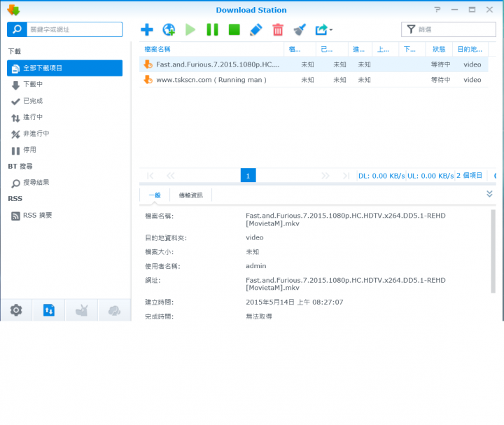
Task: Select Fast.and.Furious.7 download row
Action: tap(314, 64)
